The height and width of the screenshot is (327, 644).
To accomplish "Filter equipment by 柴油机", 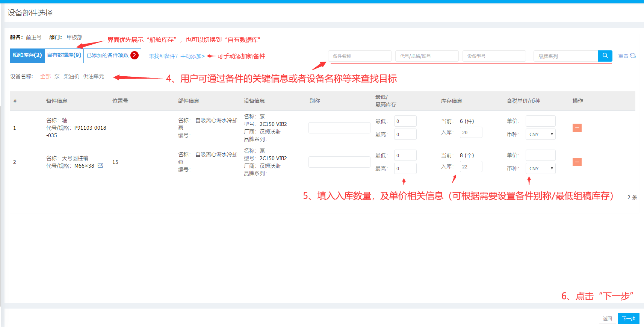I will tap(71, 76).
